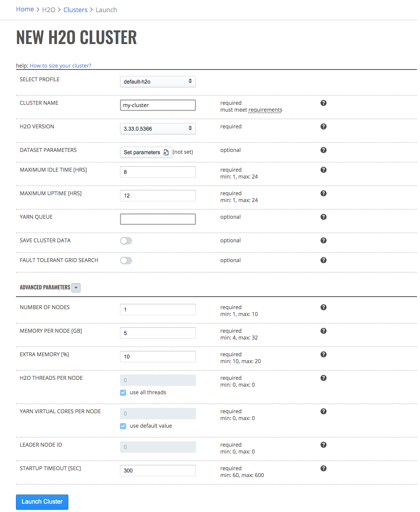
Task: Focus the Cluster Name input field
Action: click(158, 105)
